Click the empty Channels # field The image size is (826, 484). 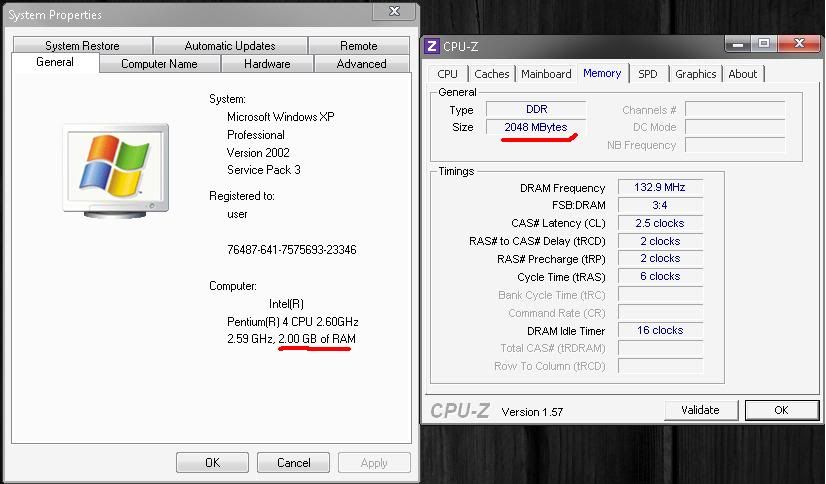735,110
